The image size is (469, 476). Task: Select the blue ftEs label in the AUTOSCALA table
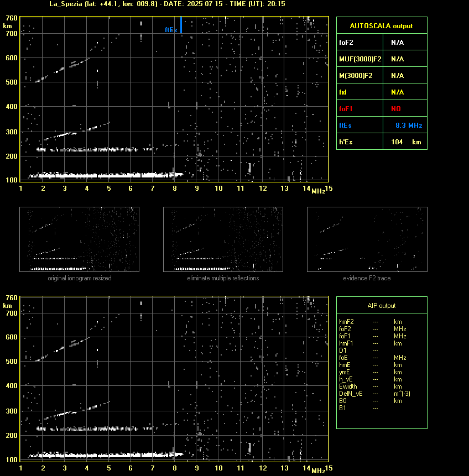(345, 125)
